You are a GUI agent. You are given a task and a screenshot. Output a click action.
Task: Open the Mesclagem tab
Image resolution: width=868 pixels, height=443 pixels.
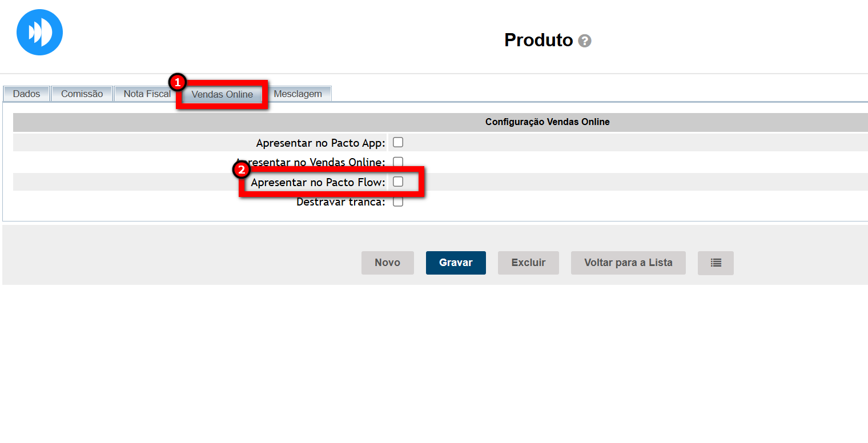pyautogui.click(x=298, y=94)
